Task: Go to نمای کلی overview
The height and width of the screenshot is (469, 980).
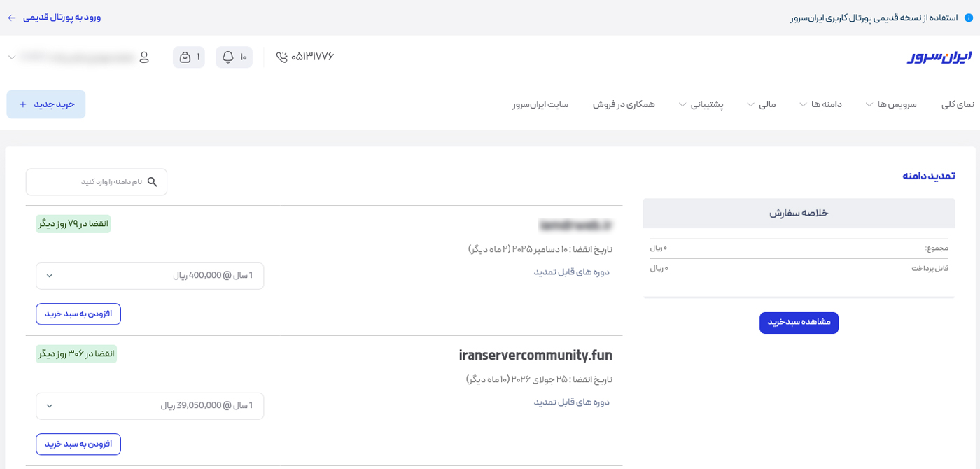Action: tap(957, 104)
